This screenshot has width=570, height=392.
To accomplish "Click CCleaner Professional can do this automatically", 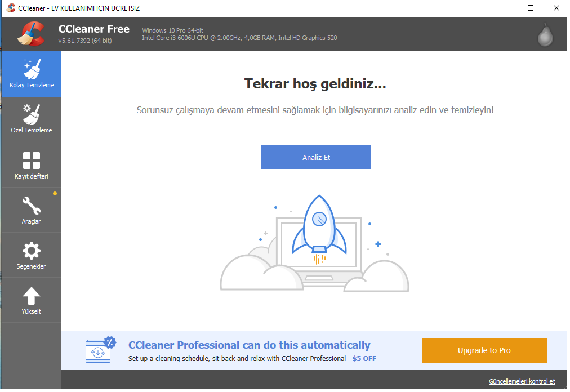I will click(x=250, y=345).
